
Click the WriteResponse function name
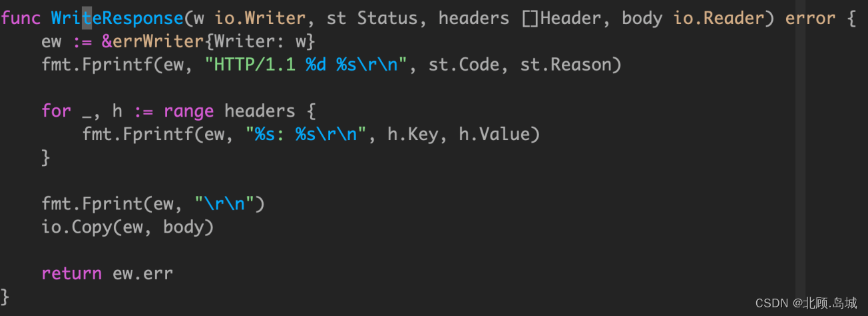[112, 18]
